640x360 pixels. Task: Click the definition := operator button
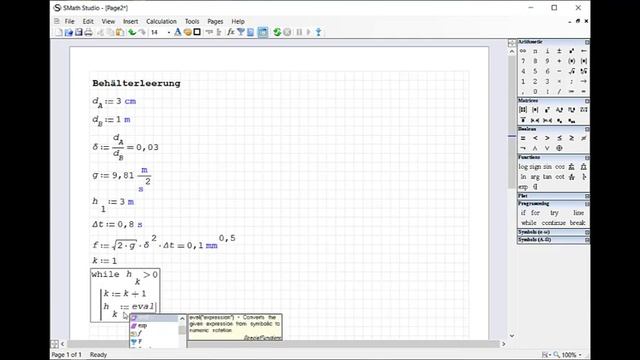tap(571, 91)
